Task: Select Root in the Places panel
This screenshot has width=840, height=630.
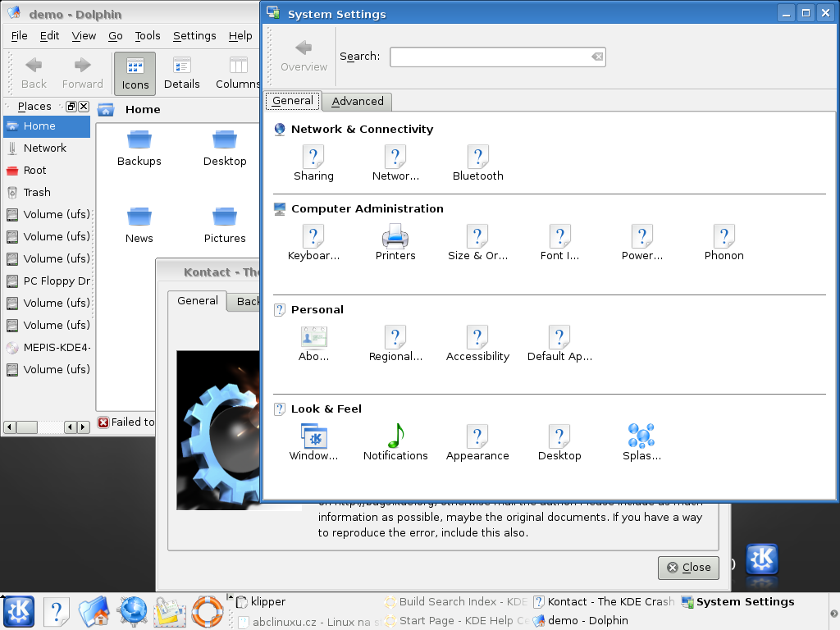Action: point(47,171)
